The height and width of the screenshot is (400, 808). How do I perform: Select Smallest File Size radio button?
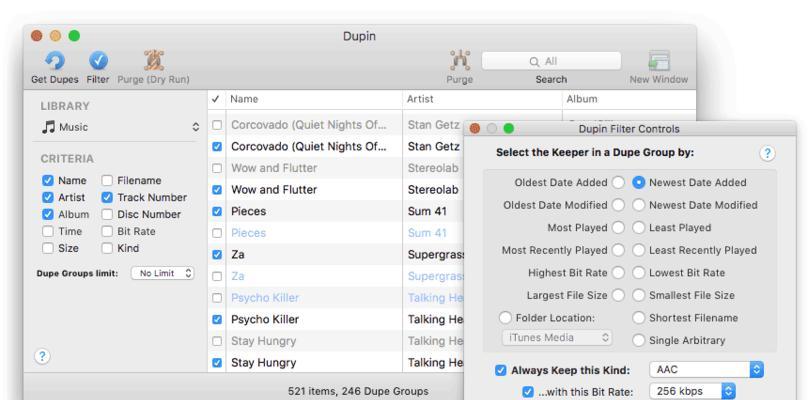(638, 295)
